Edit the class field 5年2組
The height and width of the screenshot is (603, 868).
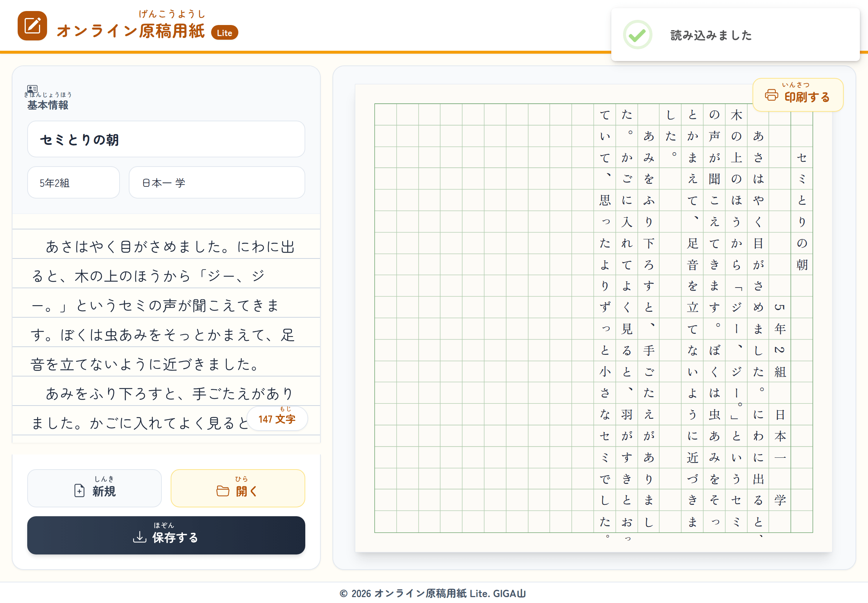pos(74,182)
